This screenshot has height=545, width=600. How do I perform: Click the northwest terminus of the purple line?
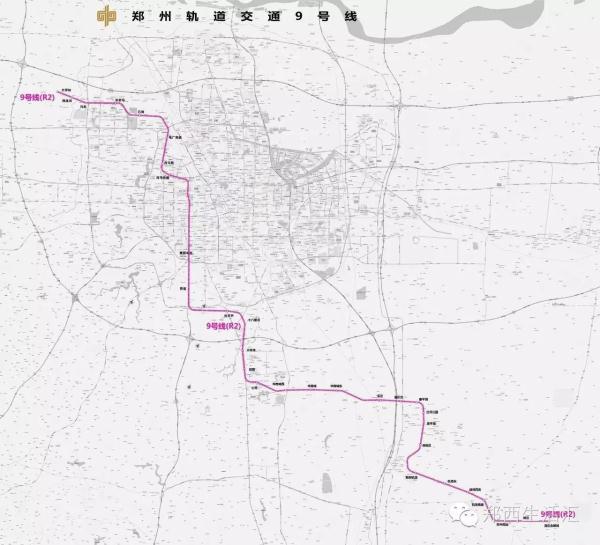coord(60,94)
